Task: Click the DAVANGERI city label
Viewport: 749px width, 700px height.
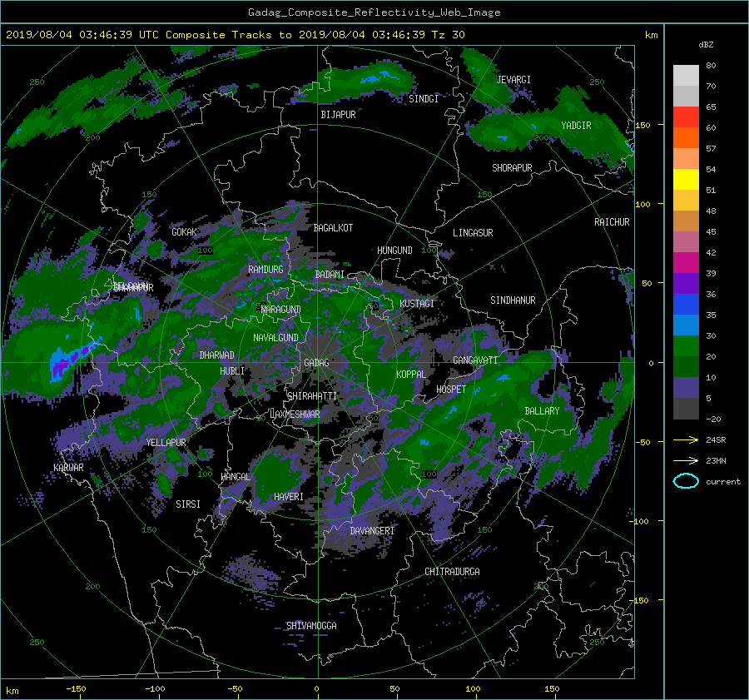Action: (372, 531)
